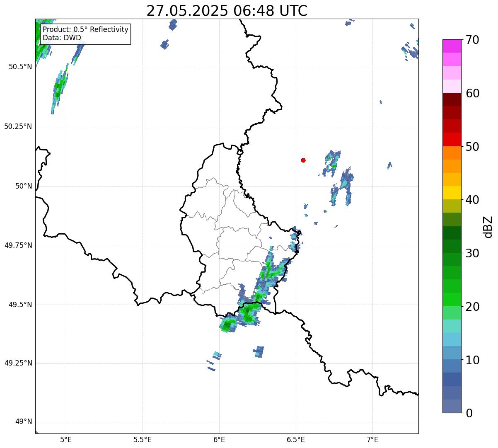Click the colorbar value 60

472,93
